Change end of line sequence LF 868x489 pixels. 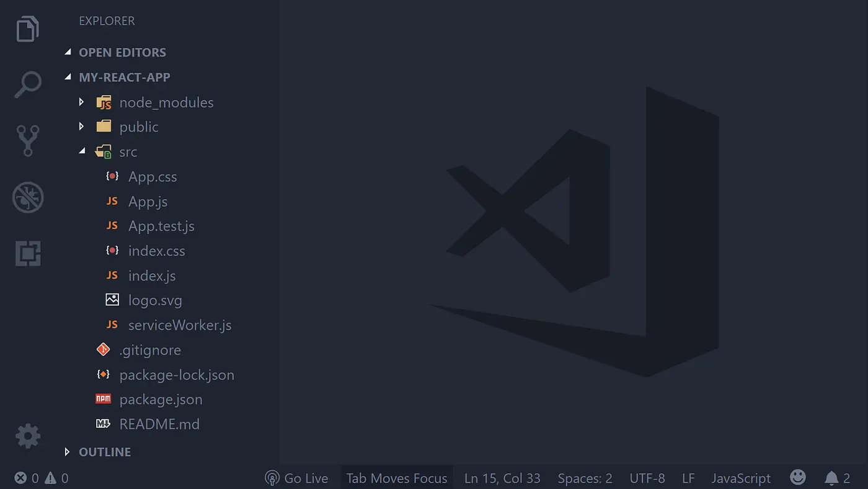(x=688, y=478)
